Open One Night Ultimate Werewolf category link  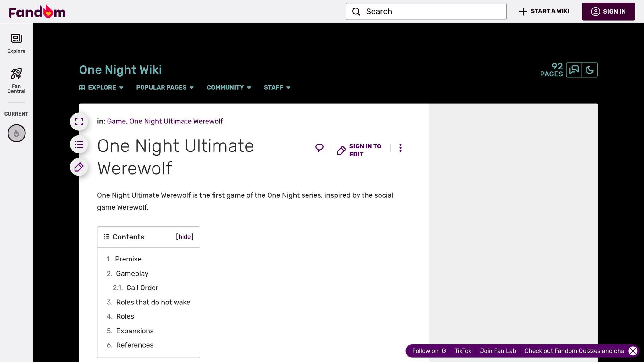[x=176, y=121]
